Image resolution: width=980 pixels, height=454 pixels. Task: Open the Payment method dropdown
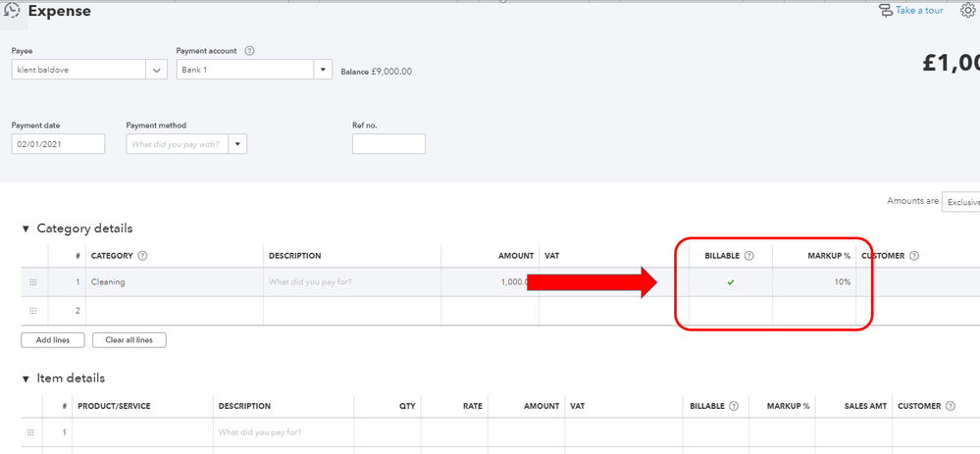pyautogui.click(x=238, y=144)
